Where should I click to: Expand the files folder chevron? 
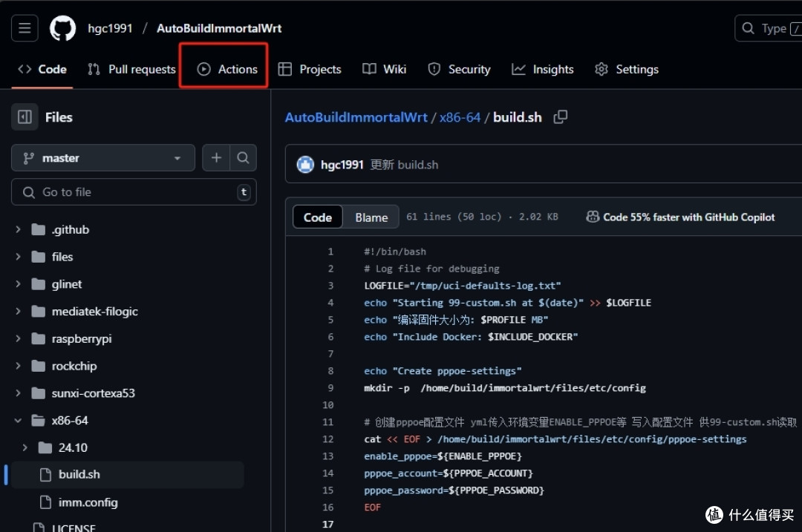18,257
